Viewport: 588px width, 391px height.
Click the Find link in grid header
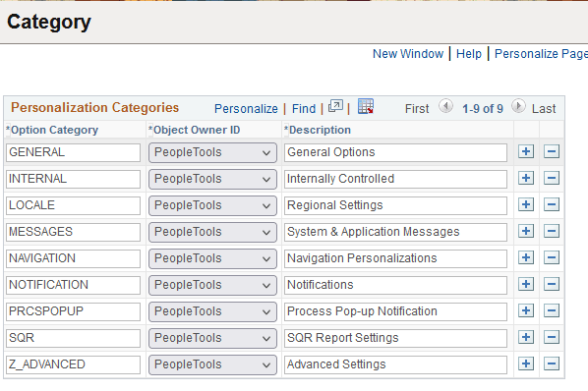pos(304,109)
